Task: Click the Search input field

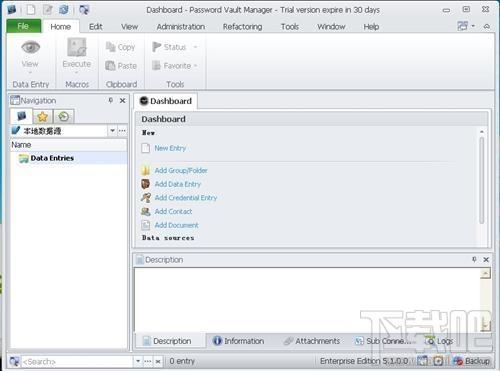Action: (77, 361)
